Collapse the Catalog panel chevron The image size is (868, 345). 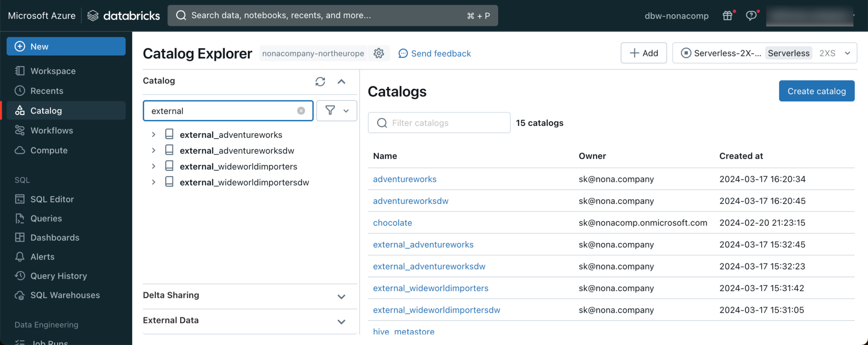(341, 81)
